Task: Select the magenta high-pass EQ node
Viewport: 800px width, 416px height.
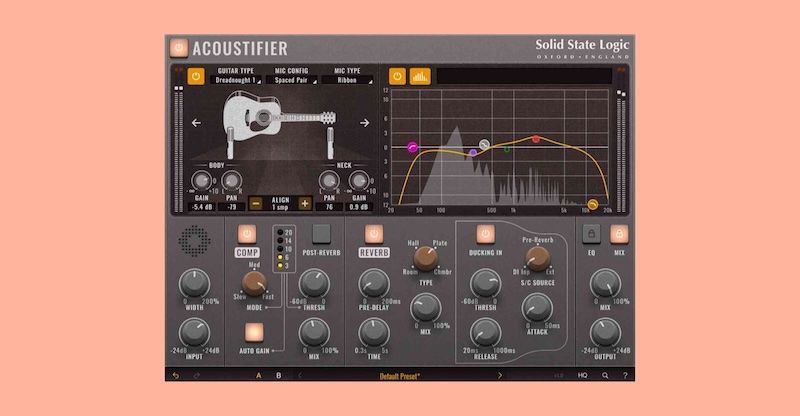Action: (x=412, y=148)
